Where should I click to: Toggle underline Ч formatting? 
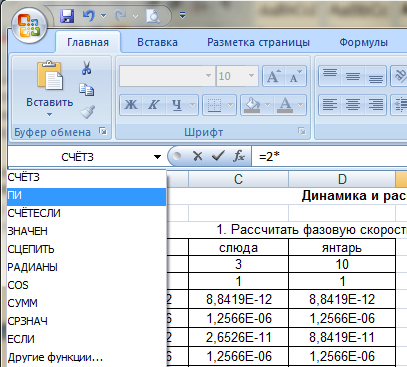(177, 105)
